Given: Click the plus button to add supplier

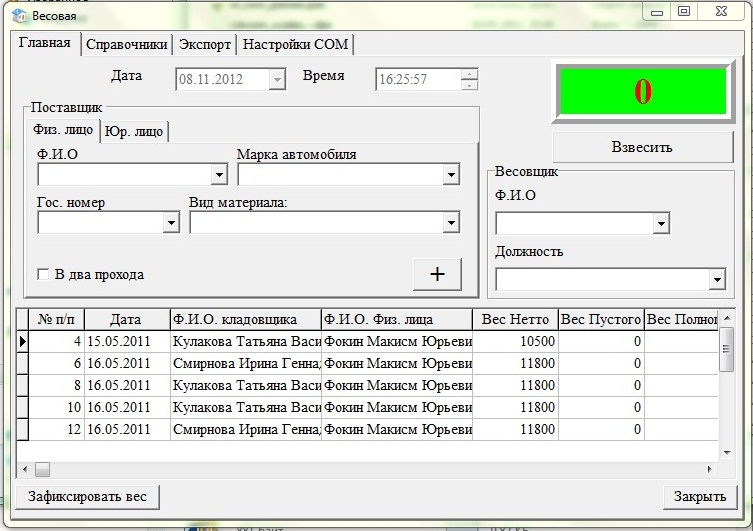Looking at the screenshot, I should click(x=437, y=274).
